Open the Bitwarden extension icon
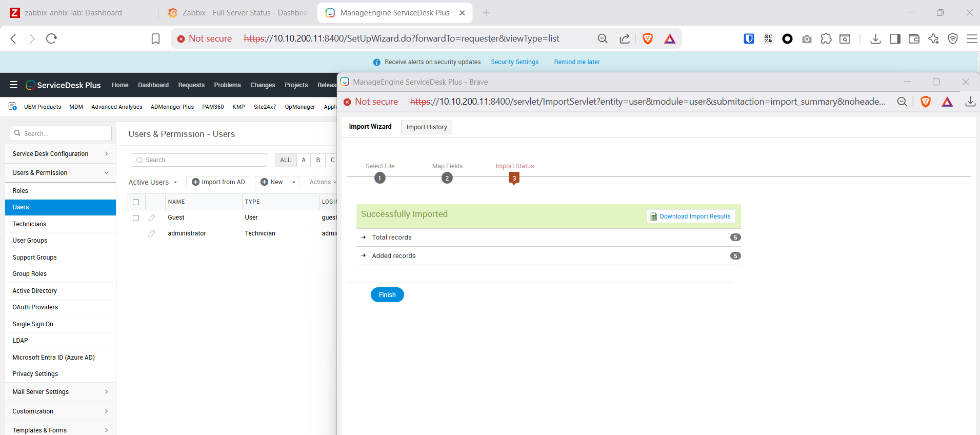The height and width of the screenshot is (435, 980). (x=749, y=38)
